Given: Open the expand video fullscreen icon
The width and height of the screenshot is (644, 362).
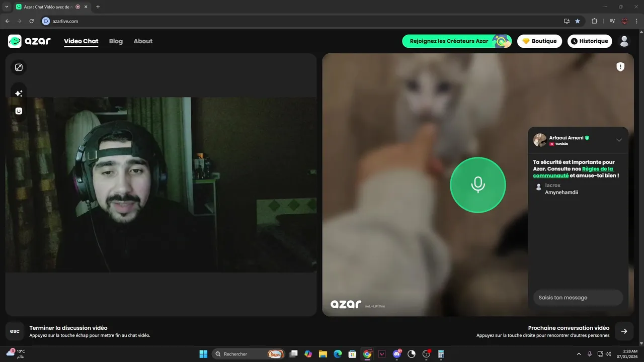Looking at the screenshot, I should (x=19, y=67).
